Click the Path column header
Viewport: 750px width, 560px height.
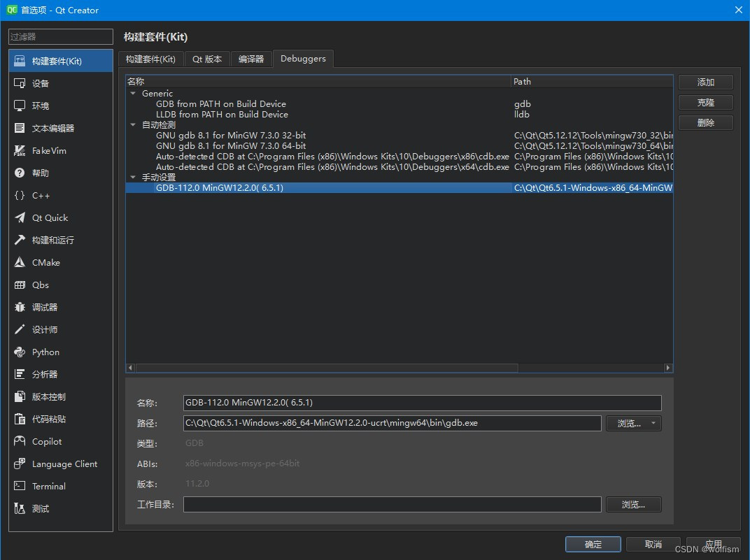coord(592,82)
